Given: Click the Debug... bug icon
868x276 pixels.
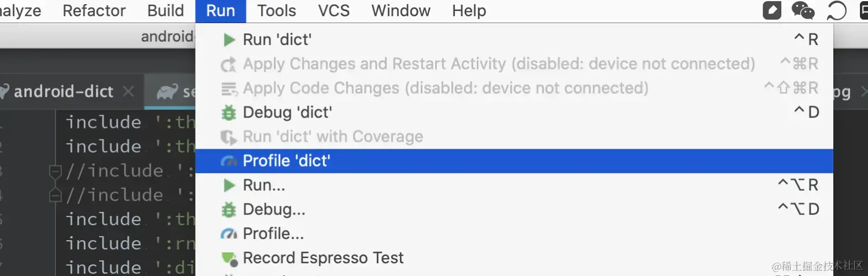Looking at the screenshot, I should 229,209.
